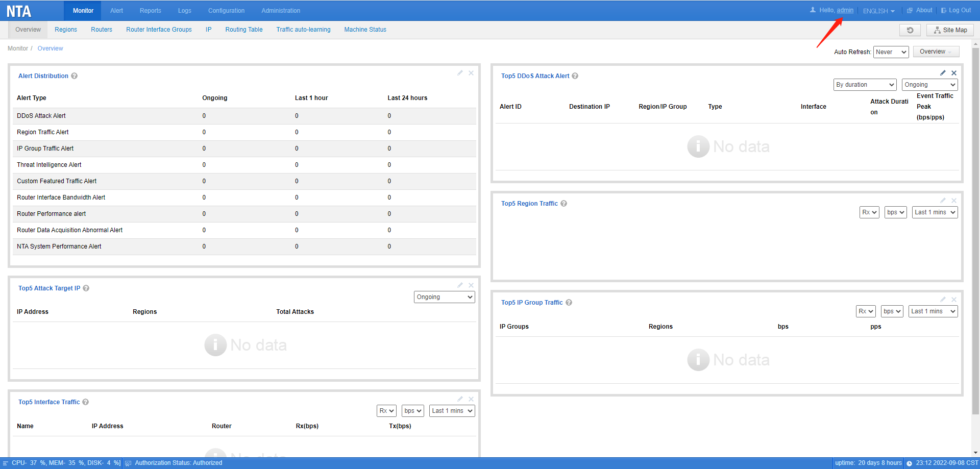This screenshot has height=469, width=980.
Task: Switch to the Alert top menu
Action: (116, 11)
